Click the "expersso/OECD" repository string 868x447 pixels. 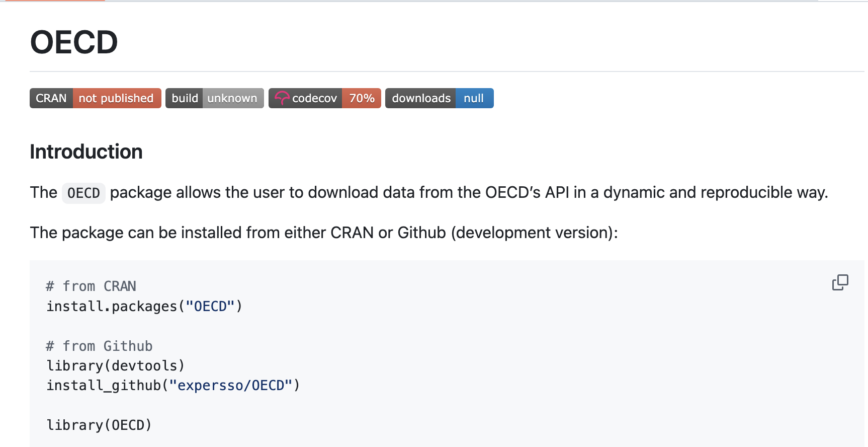(231, 386)
